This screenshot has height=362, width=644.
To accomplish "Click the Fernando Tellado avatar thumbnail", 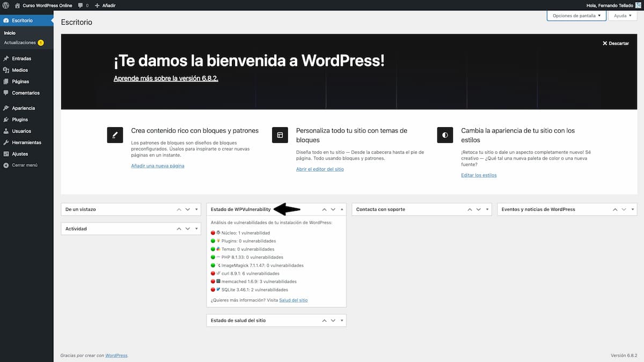I will pyautogui.click(x=638, y=5).
